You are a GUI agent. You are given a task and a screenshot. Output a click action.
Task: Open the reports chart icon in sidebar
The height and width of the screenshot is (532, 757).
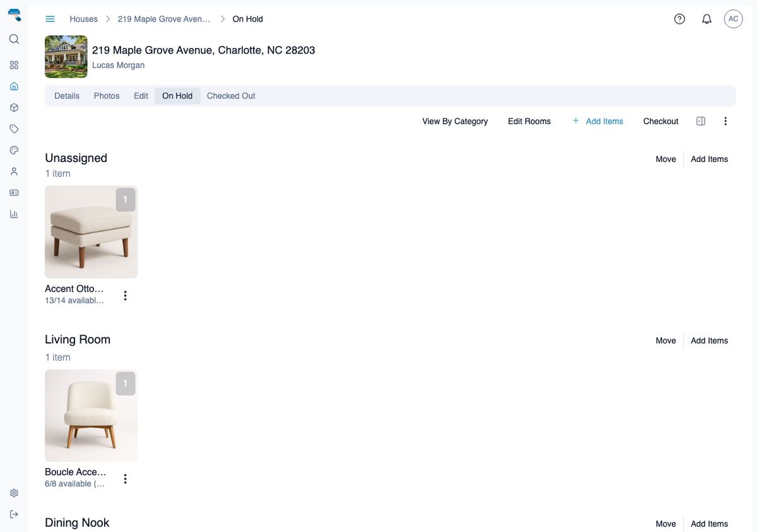14,214
